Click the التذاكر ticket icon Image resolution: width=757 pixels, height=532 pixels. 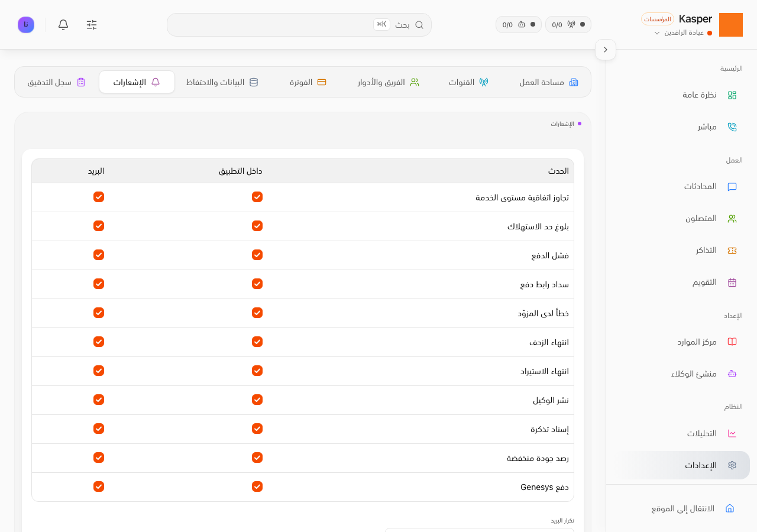pos(732,251)
